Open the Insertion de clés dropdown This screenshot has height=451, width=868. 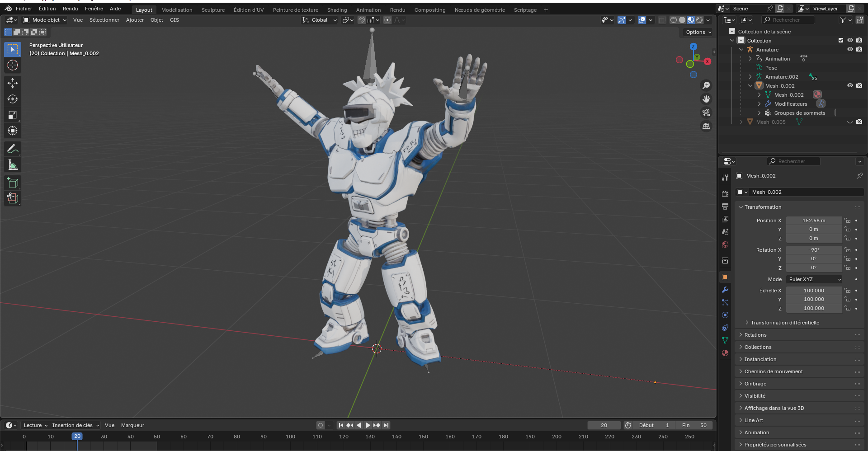pyautogui.click(x=75, y=425)
